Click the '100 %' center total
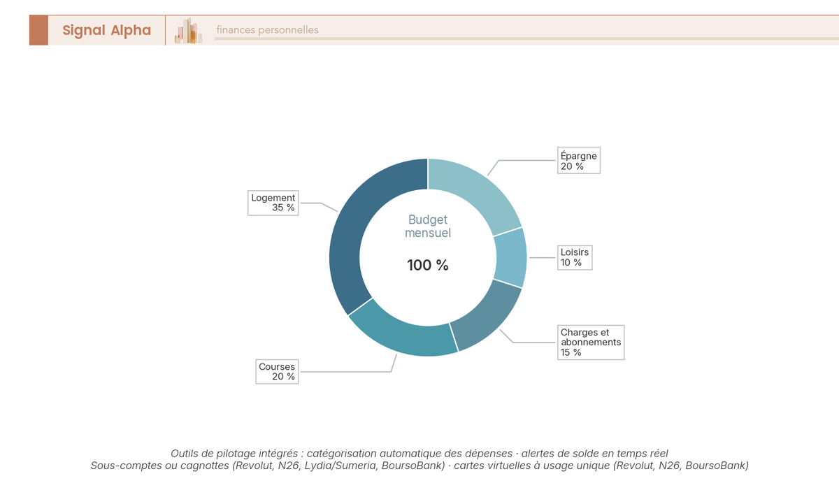839x504 pixels. click(x=428, y=266)
